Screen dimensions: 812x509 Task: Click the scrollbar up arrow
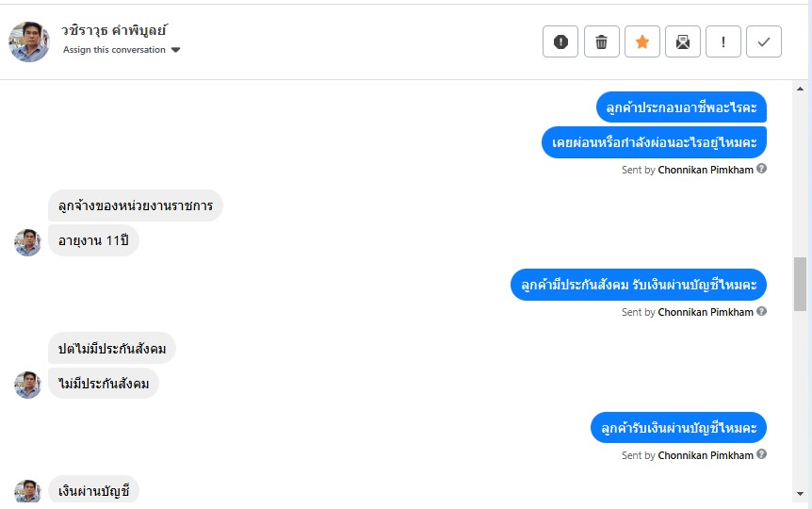coord(801,90)
